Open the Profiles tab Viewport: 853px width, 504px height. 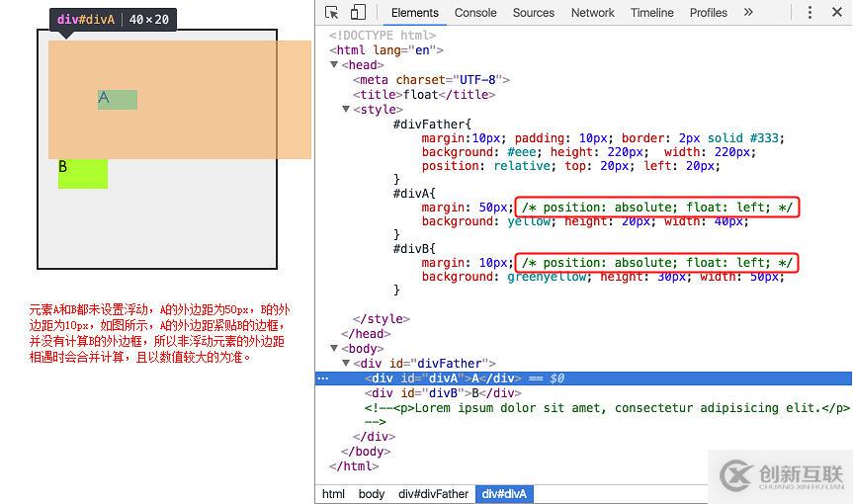click(709, 13)
